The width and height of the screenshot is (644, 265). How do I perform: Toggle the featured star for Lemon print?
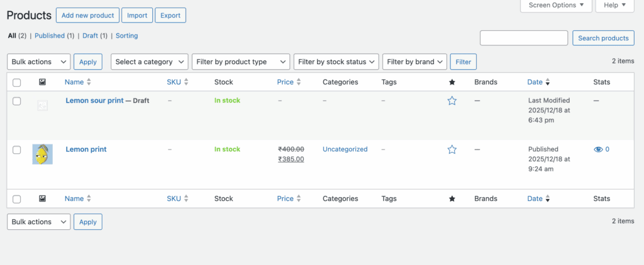452,149
